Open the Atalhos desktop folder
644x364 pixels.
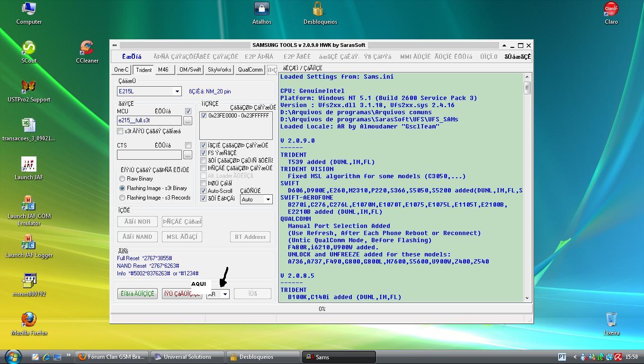coord(261,13)
